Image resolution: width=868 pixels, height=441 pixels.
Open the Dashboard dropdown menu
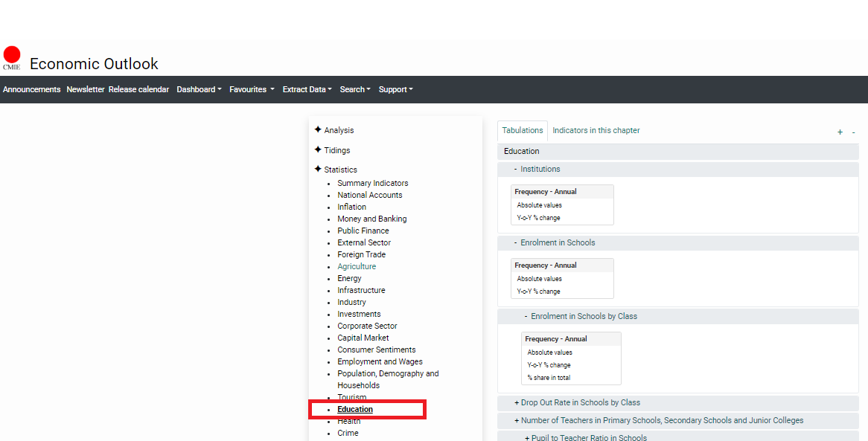(x=199, y=89)
